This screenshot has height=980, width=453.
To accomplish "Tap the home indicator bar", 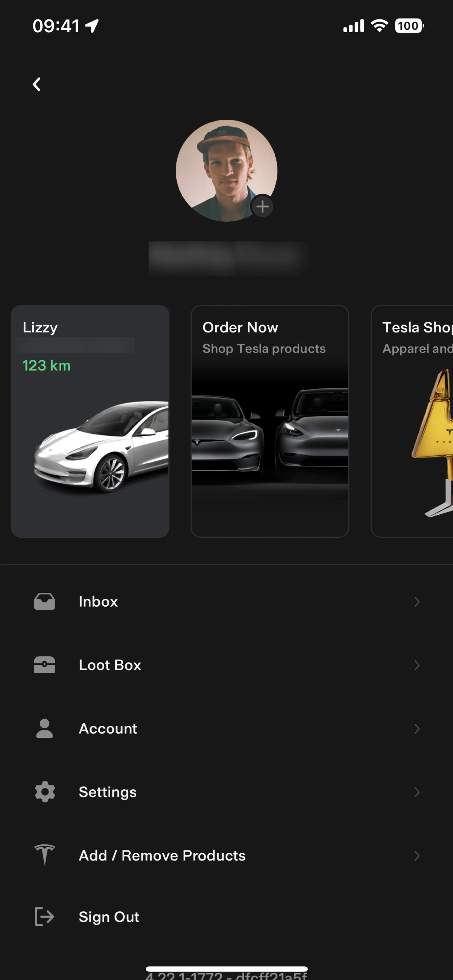I will [227, 969].
